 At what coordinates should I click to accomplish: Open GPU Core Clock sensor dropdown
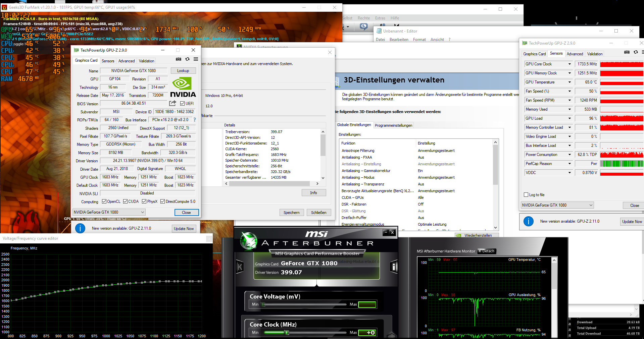(569, 64)
